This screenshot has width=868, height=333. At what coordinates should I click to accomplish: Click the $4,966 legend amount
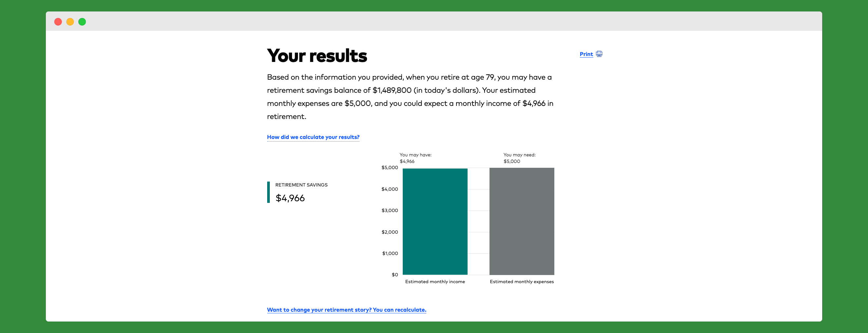tap(290, 198)
